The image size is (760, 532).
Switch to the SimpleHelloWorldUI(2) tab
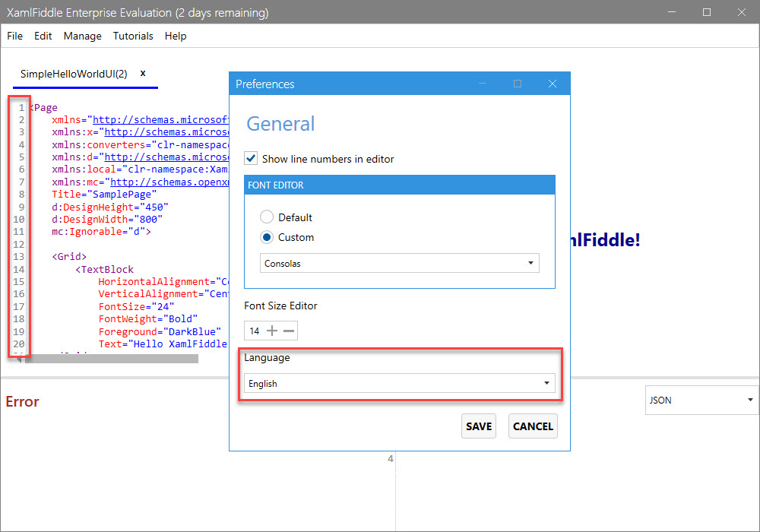click(74, 74)
